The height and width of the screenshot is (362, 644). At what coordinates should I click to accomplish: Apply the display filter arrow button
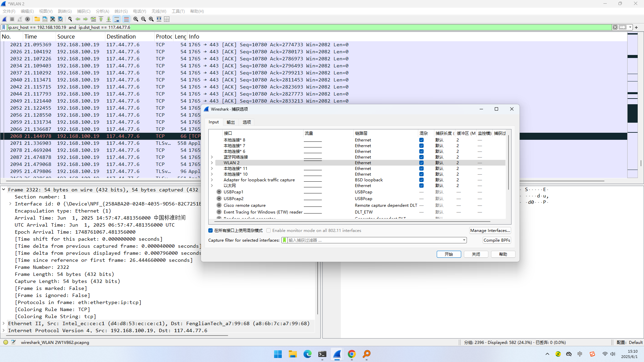(x=623, y=27)
